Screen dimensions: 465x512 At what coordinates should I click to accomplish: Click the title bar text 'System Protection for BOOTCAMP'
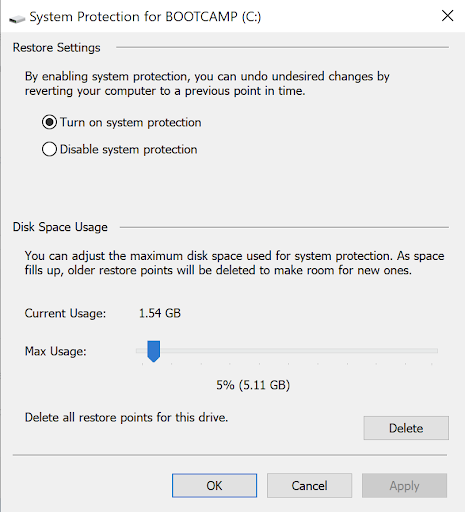(x=134, y=17)
